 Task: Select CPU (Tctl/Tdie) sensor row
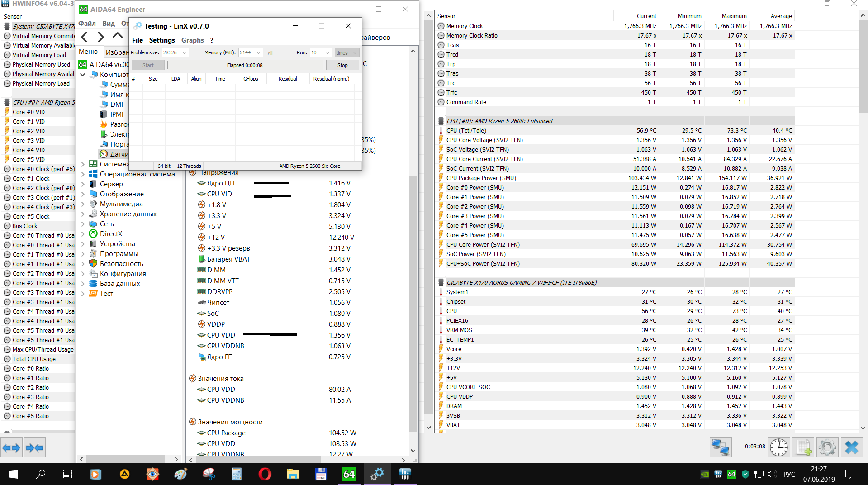click(x=615, y=131)
